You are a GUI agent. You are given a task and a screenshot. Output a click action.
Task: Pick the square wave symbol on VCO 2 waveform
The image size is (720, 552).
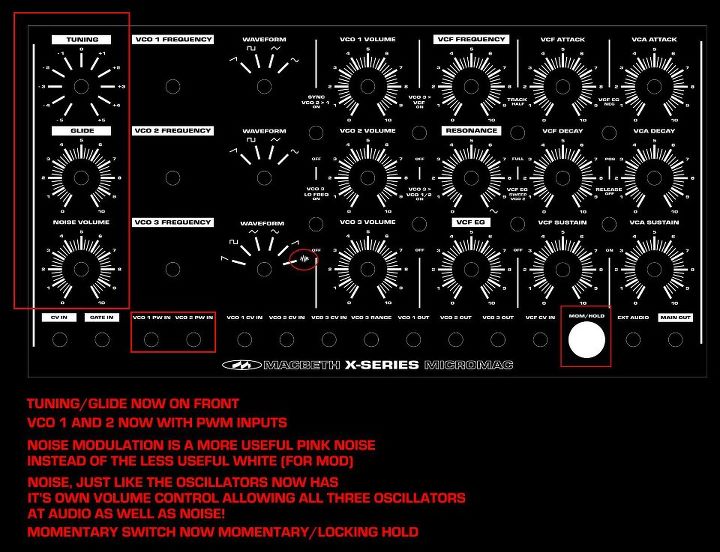pyautogui.click(x=251, y=140)
